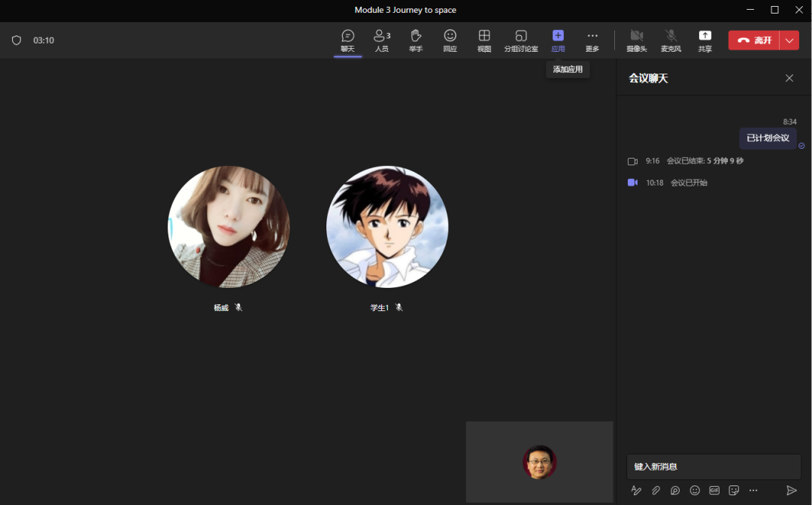Click the muted mic icon beside 学生1
This screenshot has width=812, height=505.
398,307
